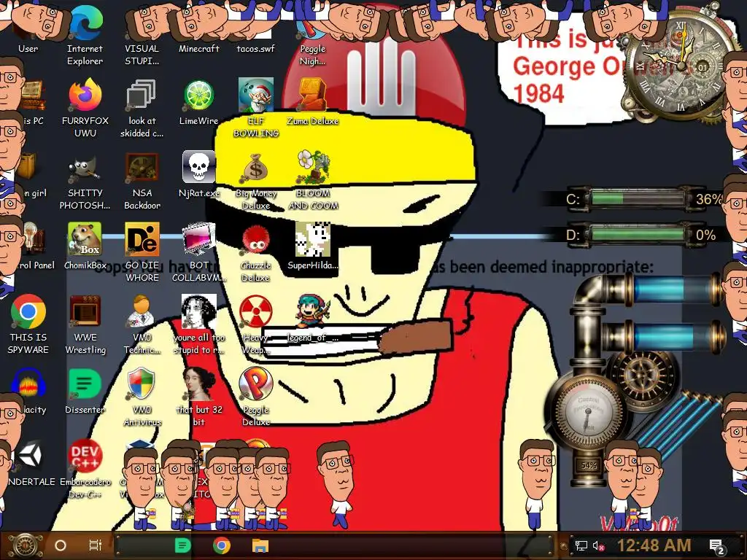Select the Peggle Nigh... desktop label

pos(312,54)
